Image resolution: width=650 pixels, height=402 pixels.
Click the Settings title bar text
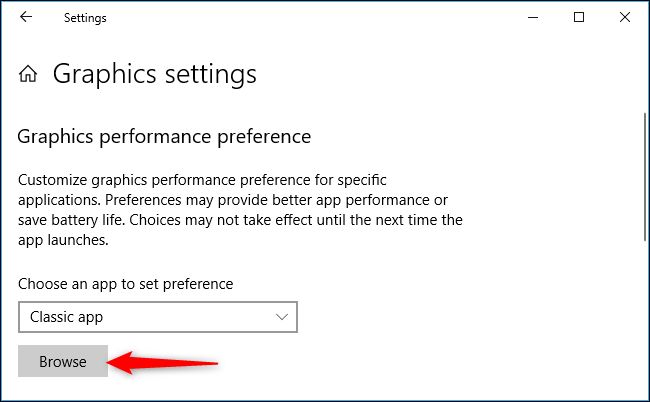coord(85,18)
